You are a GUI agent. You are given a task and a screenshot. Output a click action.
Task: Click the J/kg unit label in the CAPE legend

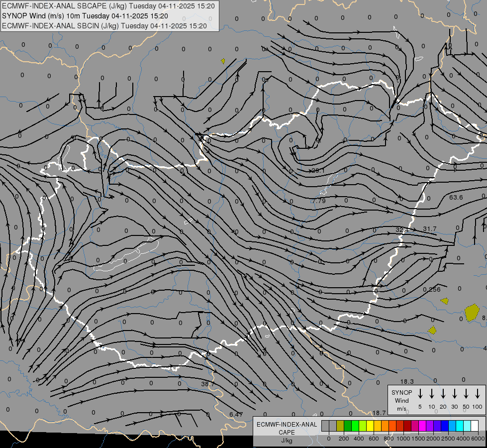(x=287, y=441)
